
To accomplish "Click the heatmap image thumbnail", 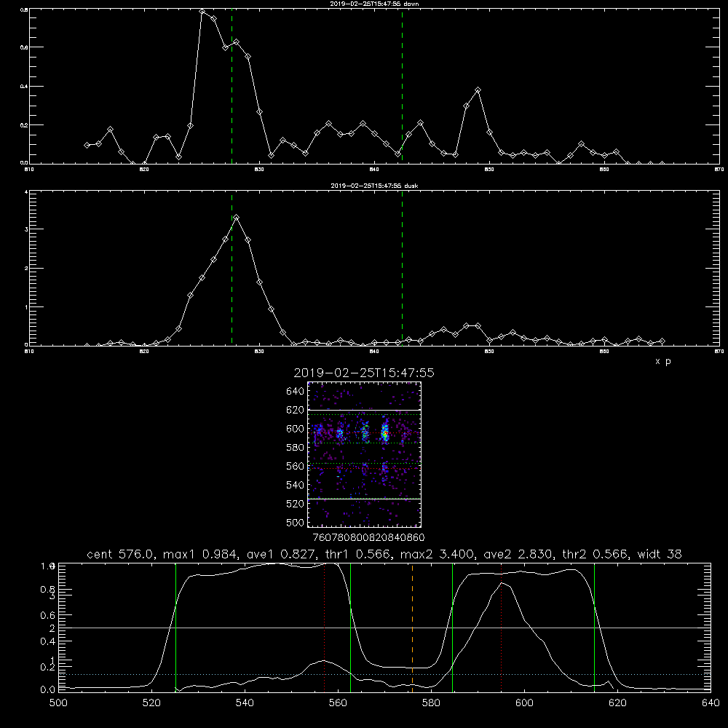I will pos(364,454).
